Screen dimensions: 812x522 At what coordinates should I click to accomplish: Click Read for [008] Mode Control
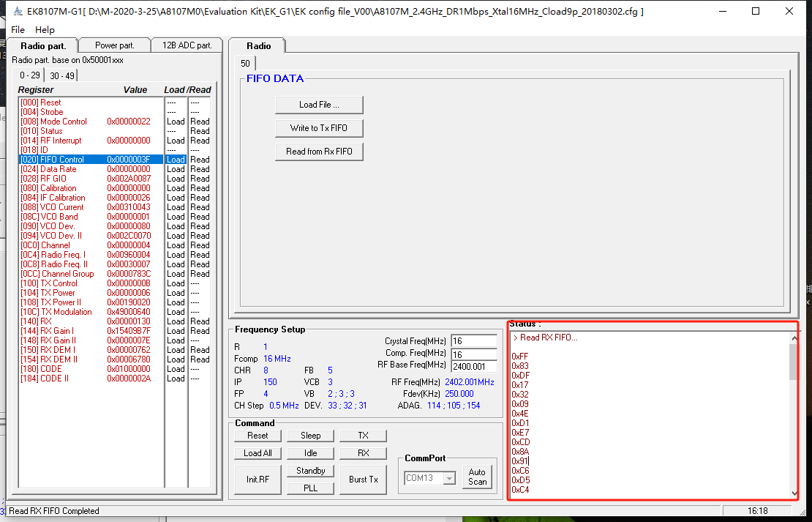(200, 122)
